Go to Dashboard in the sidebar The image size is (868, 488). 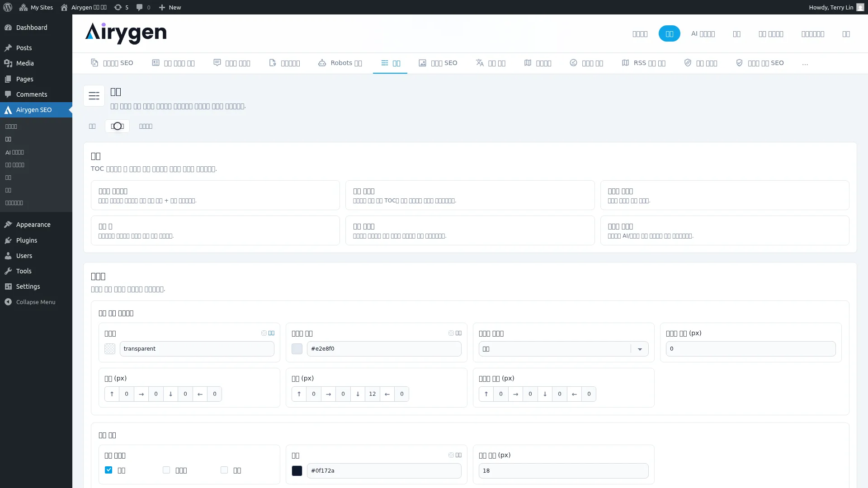tap(36, 28)
